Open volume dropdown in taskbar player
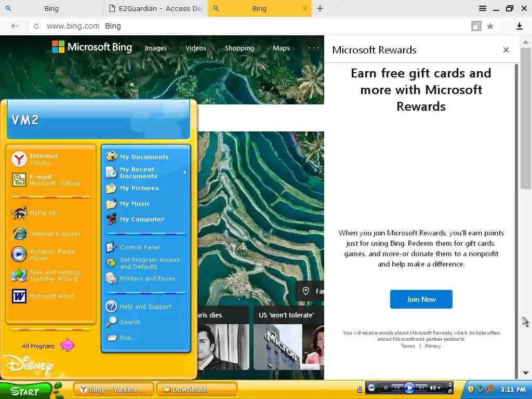Screen dimensions: 532x399 pyautogui.click(x=438, y=388)
